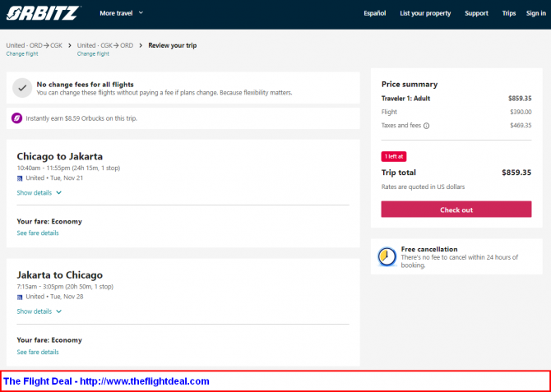The height and width of the screenshot is (392, 551).
Task: Open the Support page
Action: coord(476,13)
